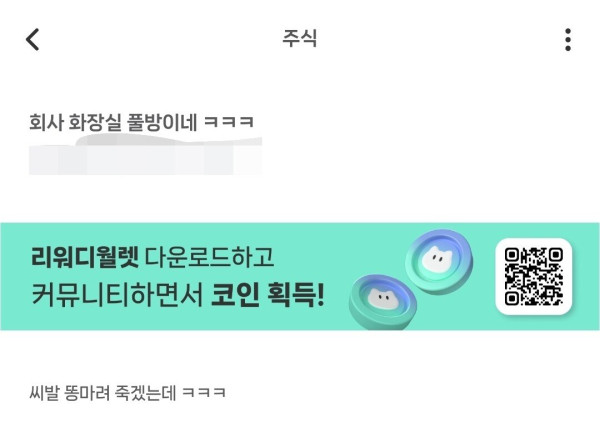The height and width of the screenshot is (447, 600).
Task: Click the QR code's bottom-left finder square
Action: pos(512,298)
